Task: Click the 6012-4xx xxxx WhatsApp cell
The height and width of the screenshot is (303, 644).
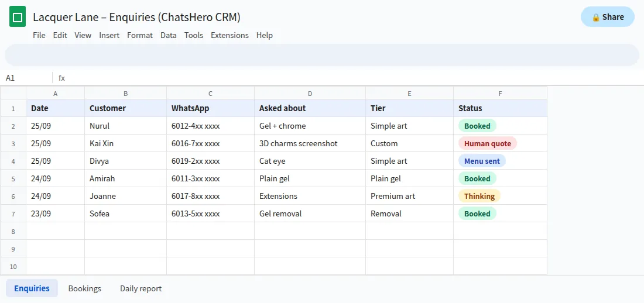Action: click(x=210, y=126)
